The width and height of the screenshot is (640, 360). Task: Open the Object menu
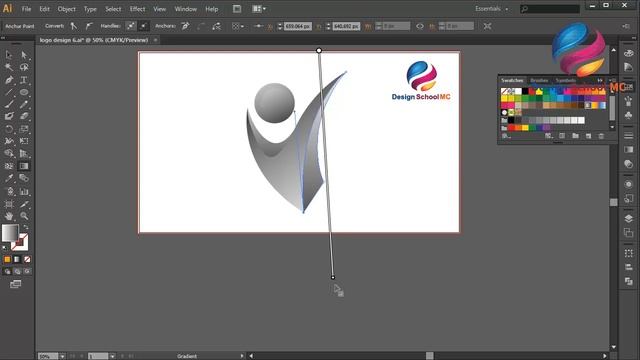click(x=67, y=9)
